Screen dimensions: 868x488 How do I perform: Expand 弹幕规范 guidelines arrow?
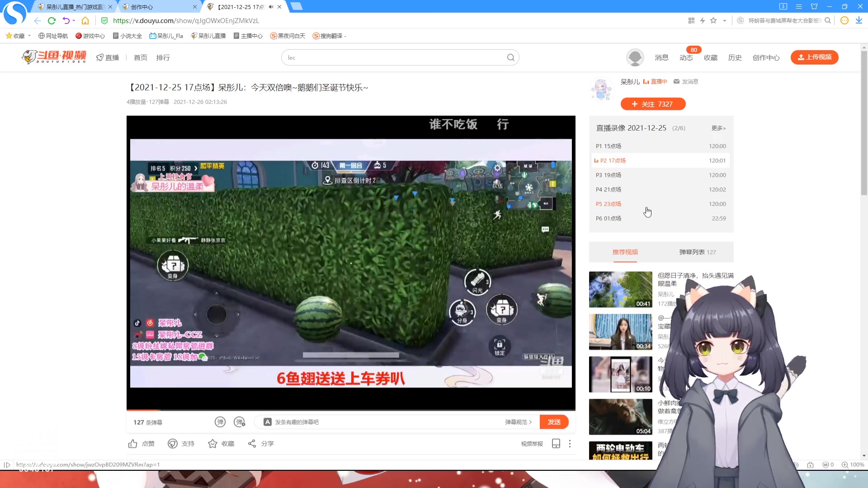click(x=518, y=422)
